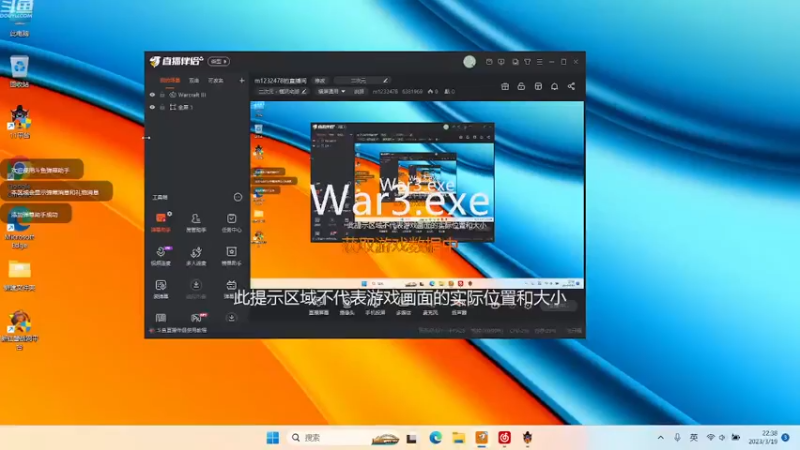Click the fourth title-bar icon right of the avatar
This screenshot has width=800, height=450.
(x=528, y=62)
